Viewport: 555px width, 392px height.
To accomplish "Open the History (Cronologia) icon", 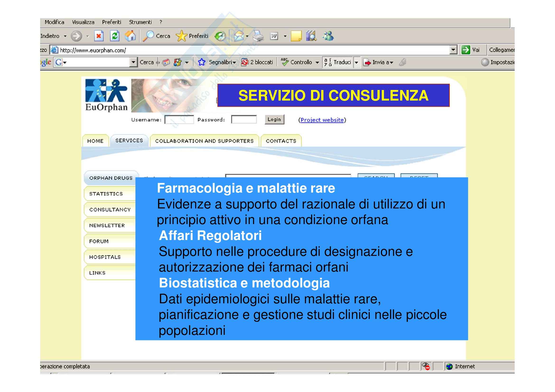I will 220,37.
